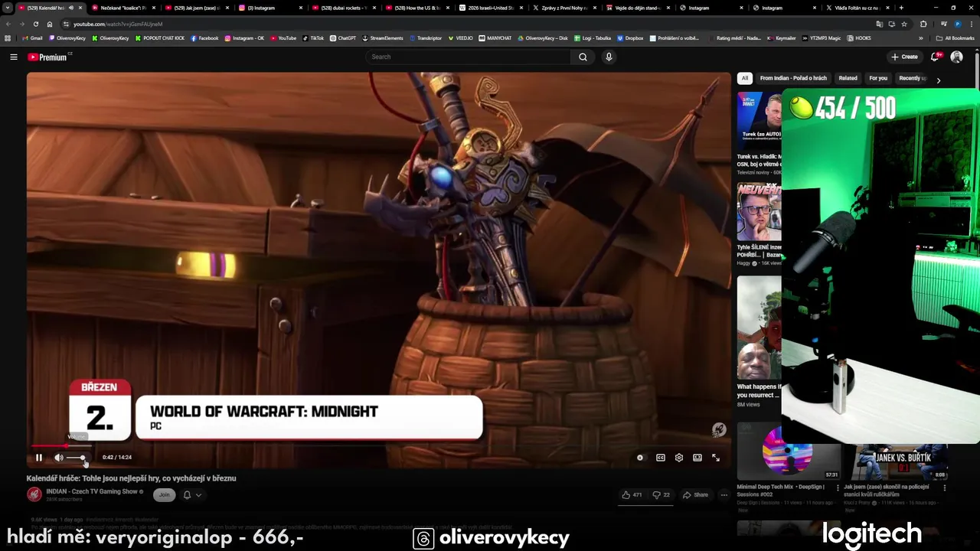Toggle autoplay switch in player
Screen dimensions: 980x551
point(640,458)
